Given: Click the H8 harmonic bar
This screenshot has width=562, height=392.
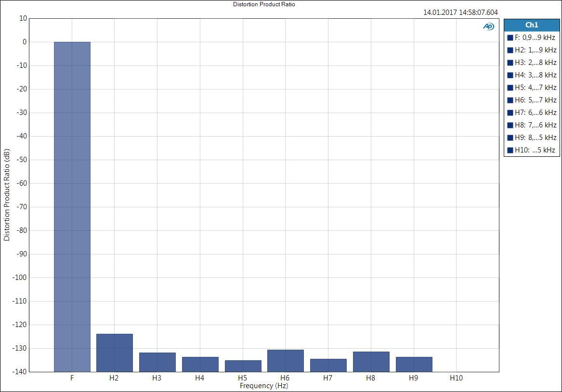Looking at the screenshot, I should 371,362.
